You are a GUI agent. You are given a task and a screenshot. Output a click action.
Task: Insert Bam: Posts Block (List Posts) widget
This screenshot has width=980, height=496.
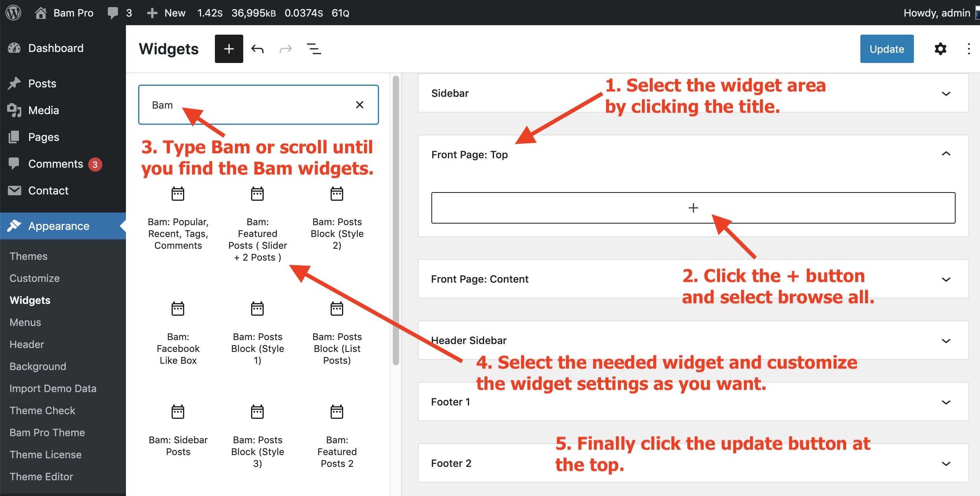[337, 334]
